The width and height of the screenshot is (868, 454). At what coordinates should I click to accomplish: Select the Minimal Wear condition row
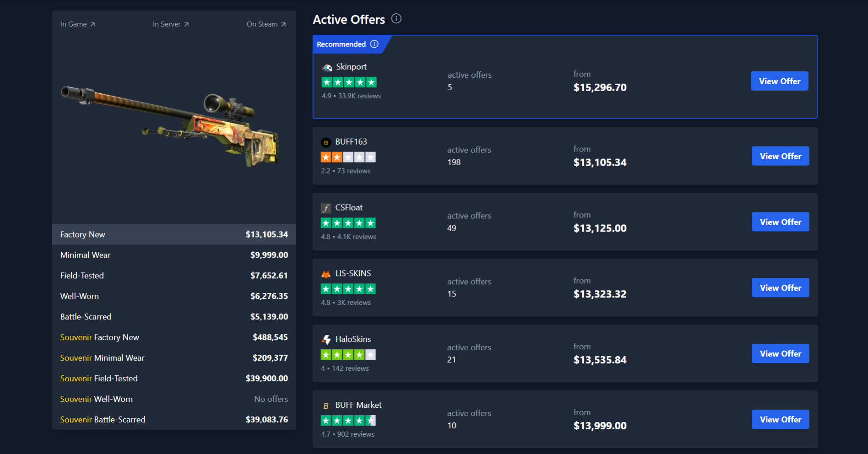(174, 255)
